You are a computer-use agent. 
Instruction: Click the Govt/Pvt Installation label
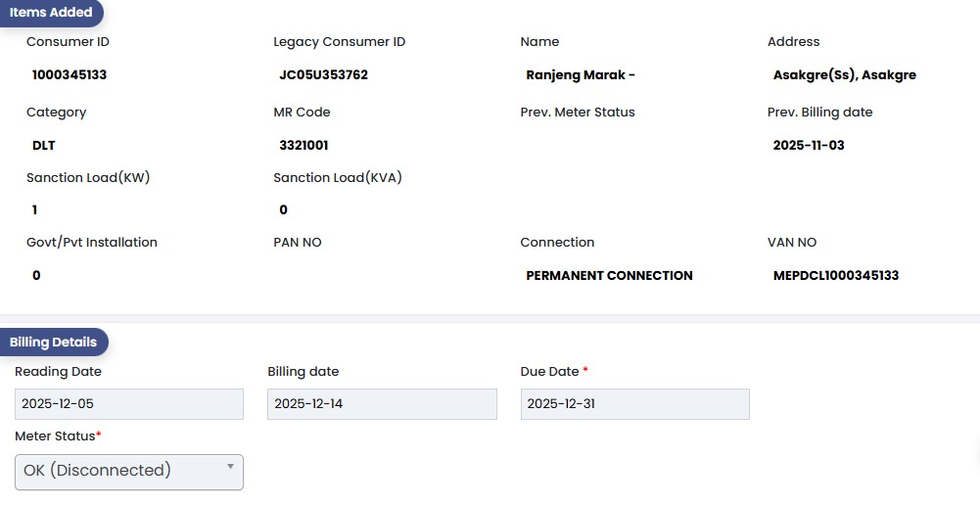click(92, 243)
